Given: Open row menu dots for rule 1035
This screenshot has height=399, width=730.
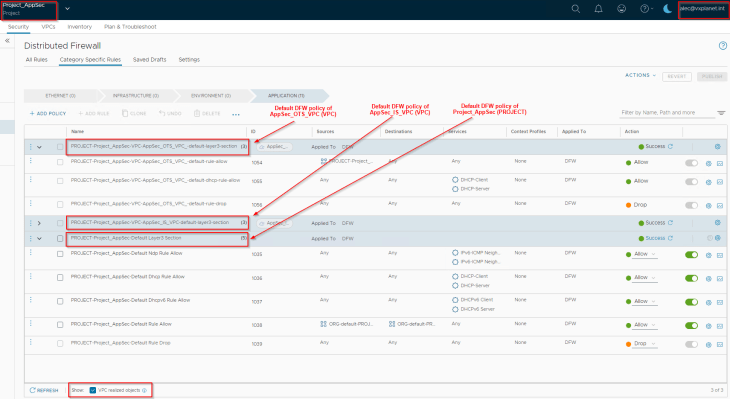Looking at the screenshot, I should point(31,252).
